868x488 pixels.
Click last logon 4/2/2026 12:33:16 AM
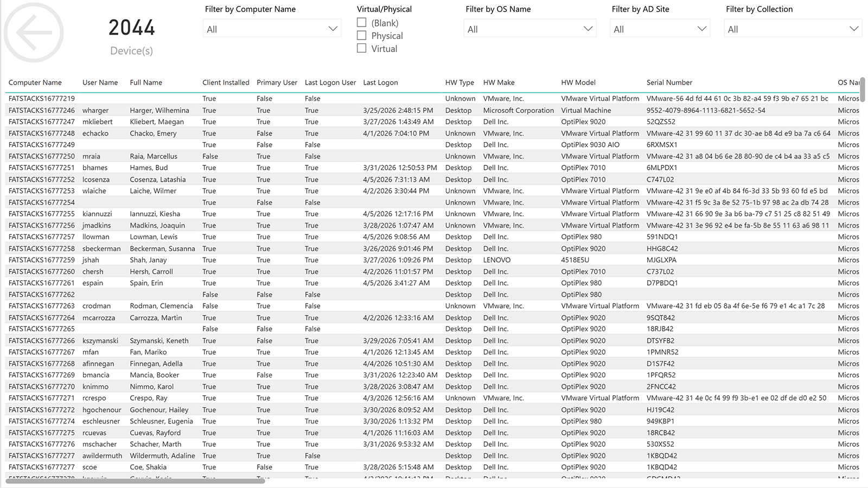[x=398, y=318]
